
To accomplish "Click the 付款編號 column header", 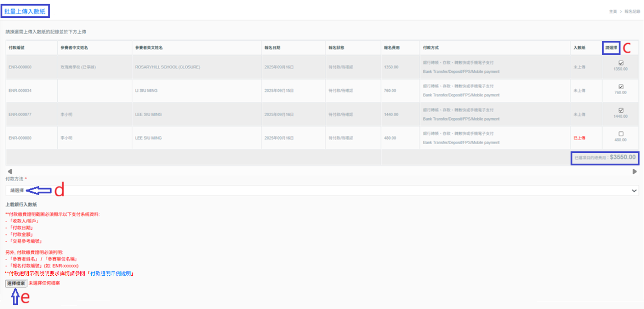I will click(x=17, y=47).
